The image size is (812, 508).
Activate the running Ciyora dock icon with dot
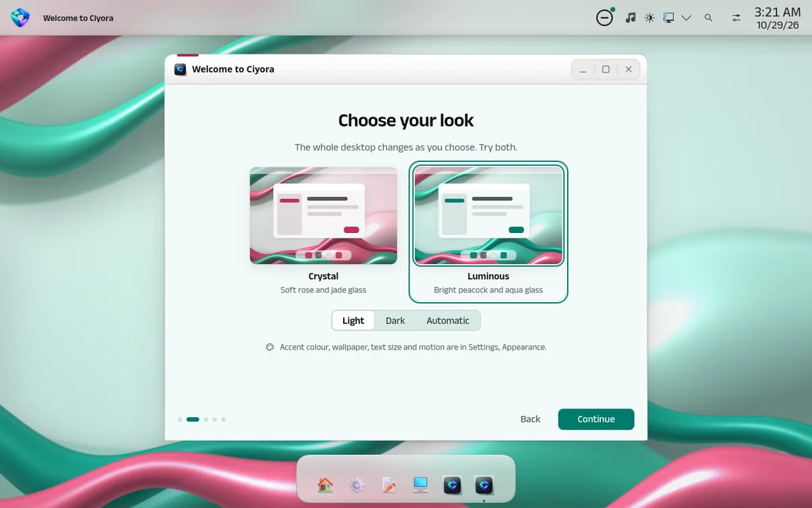[484, 485]
